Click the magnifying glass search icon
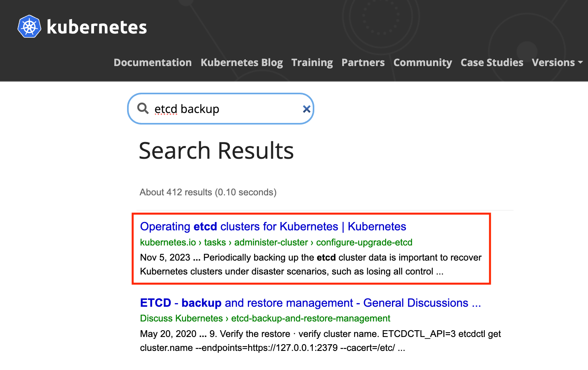This screenshot has height=370, width=588. click(x=143, y=108)
